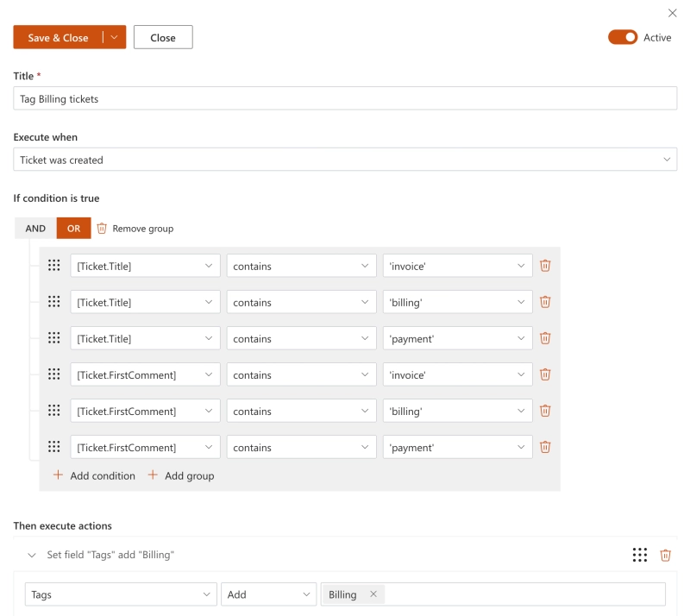Viewport: 690px width, 616px height.
Task: Click the action summary text
Action: click(110, 555)
